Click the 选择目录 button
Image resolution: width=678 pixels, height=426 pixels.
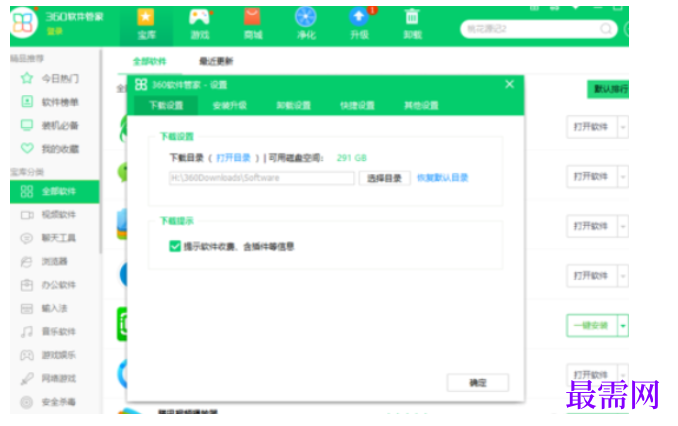(384, 178)
